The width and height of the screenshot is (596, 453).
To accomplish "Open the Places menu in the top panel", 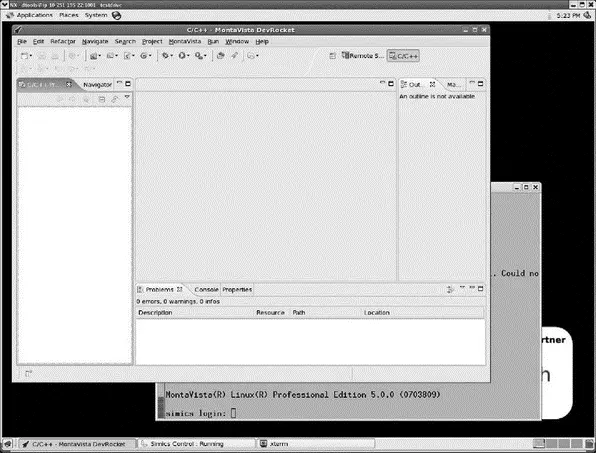I will coord(69,15).
